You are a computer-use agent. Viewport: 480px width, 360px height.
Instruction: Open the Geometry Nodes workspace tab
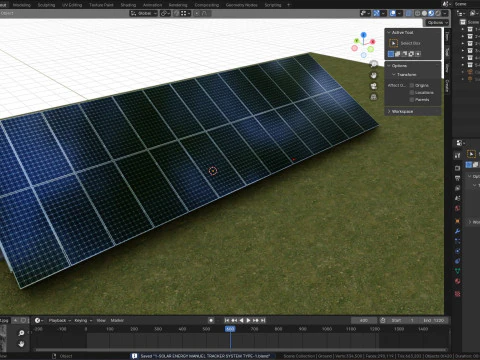click(242, 5)
